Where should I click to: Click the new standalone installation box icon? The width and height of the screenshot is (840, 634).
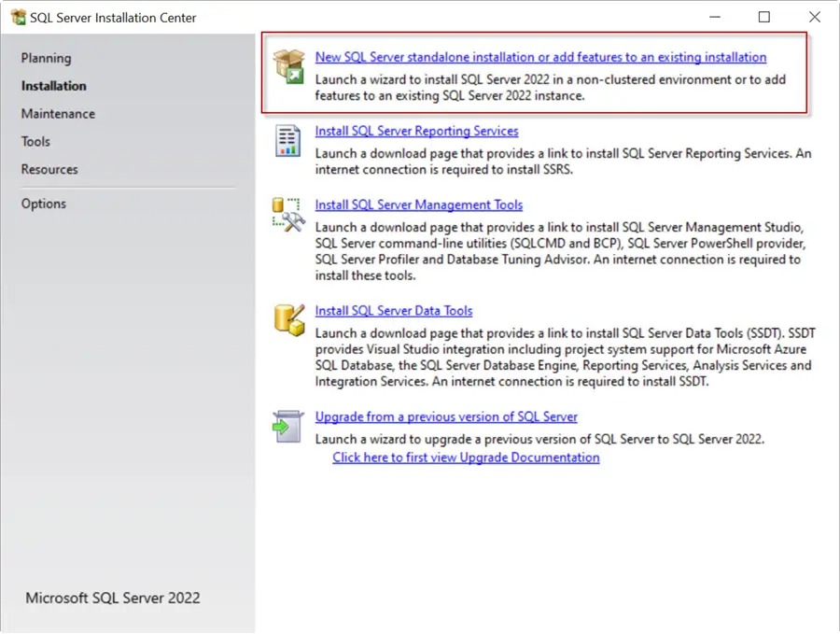click(x=288, y=66)
